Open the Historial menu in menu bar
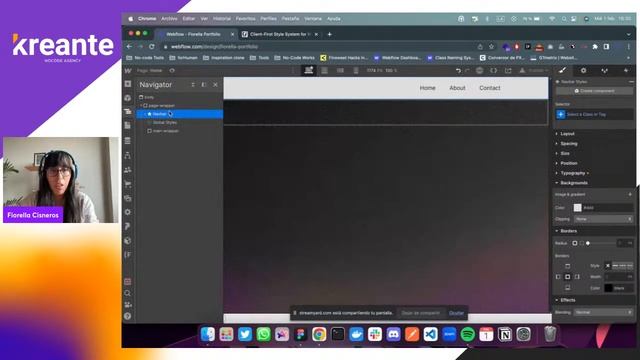Screen dimensions: 640x360 pos(222,19)
